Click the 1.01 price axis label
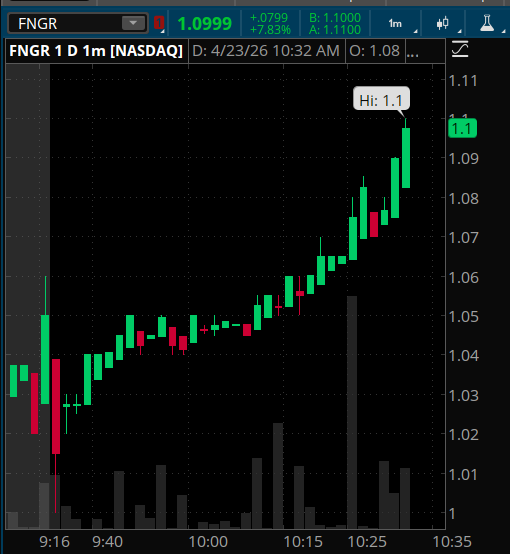510x554 pixels. coord(463,475)
